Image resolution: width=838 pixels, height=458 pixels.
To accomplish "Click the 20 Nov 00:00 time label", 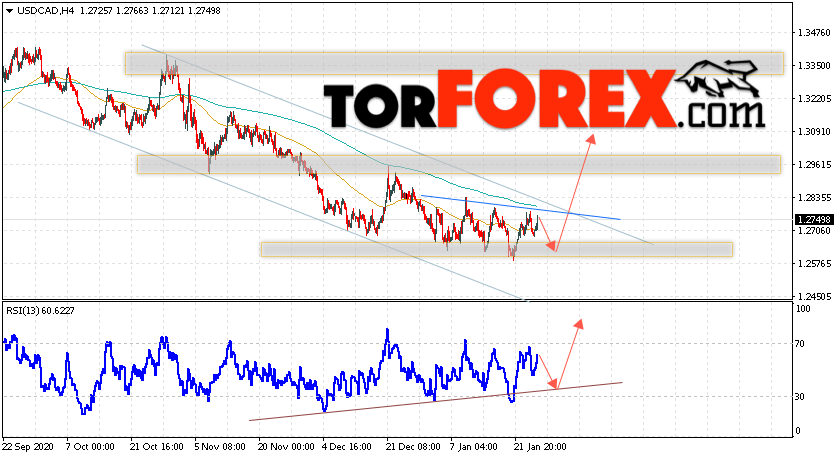I will pyautogui.click(x=286, y=446).
